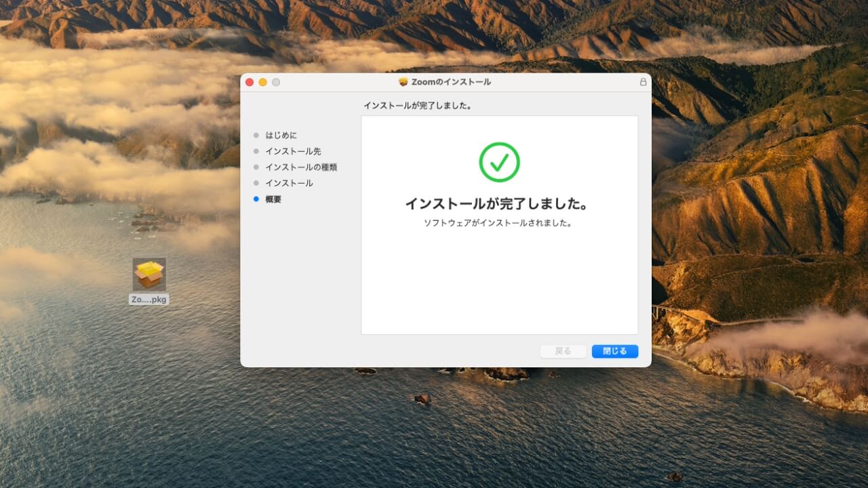868x488 pixels.
Task: Click the Zoom package icon in title bar
Action: 403,82
